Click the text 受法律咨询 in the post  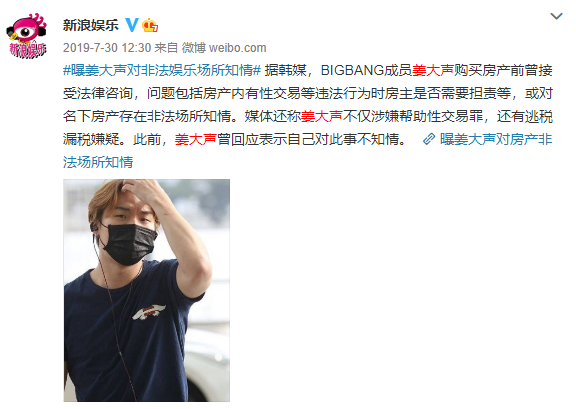tap(98, 93)
